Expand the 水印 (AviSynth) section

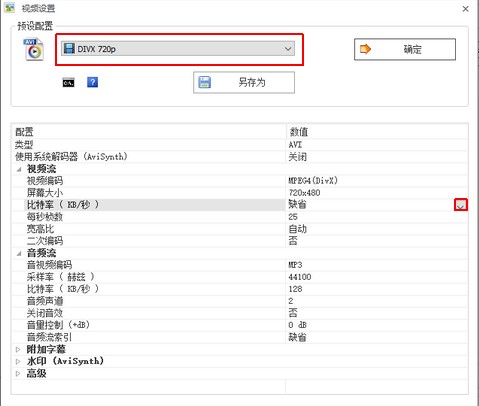[x=18, y=361]
